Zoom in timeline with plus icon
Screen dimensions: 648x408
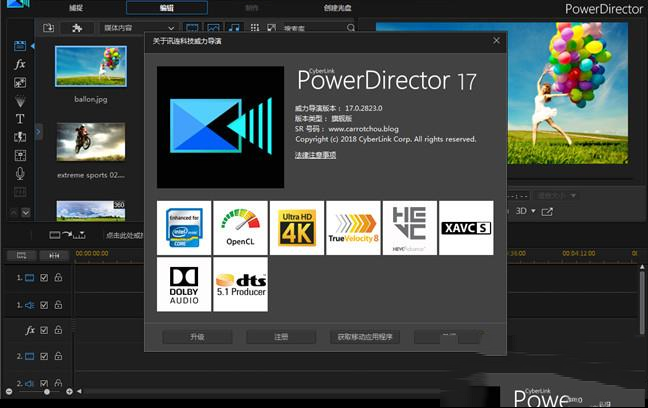coord(69,391)
